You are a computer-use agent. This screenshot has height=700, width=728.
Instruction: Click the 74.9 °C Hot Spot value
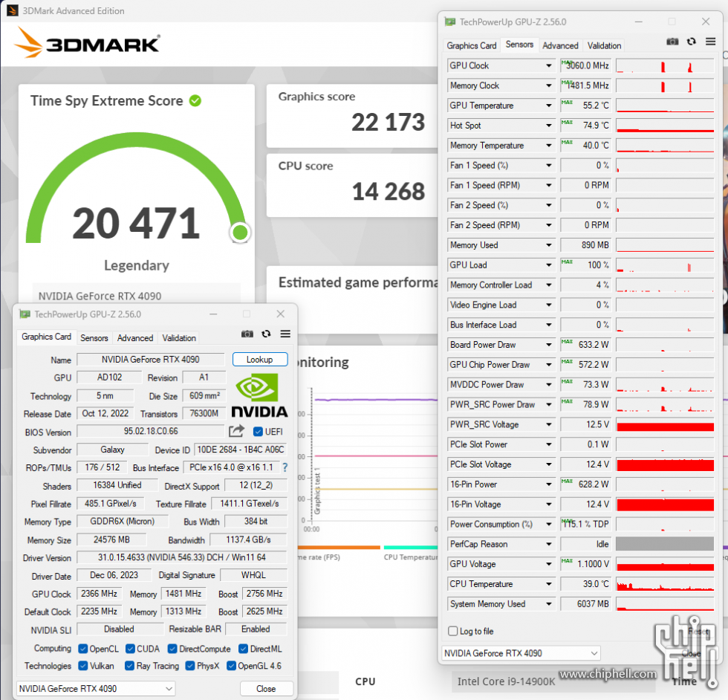(586, 126)
